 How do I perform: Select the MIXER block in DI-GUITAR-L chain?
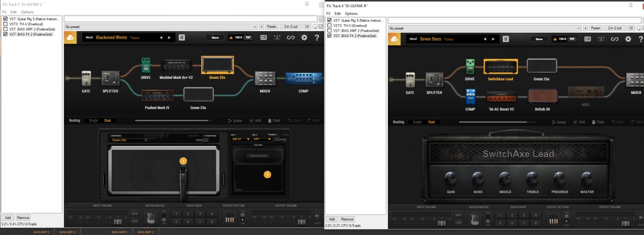(264, 79)
